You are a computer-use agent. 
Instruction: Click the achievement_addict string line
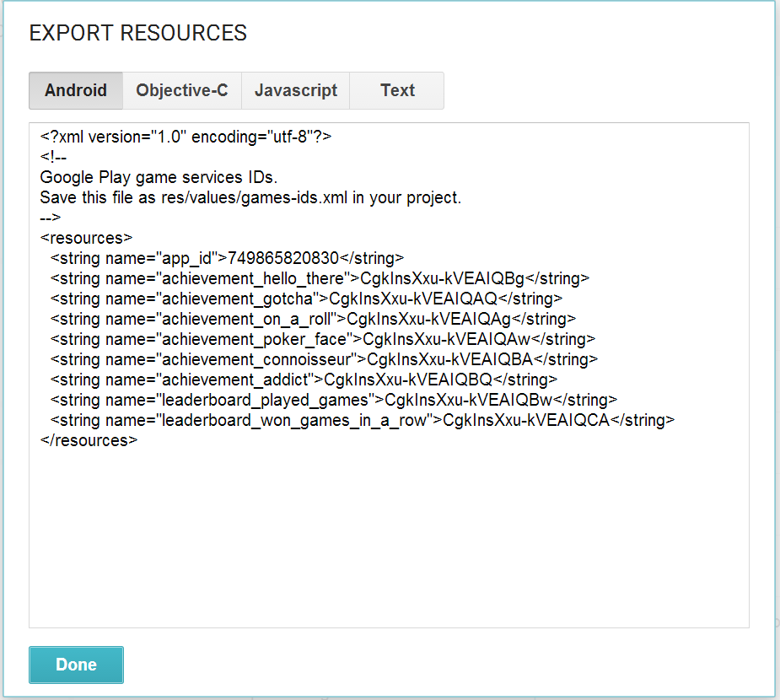click(x=304, y=380)
